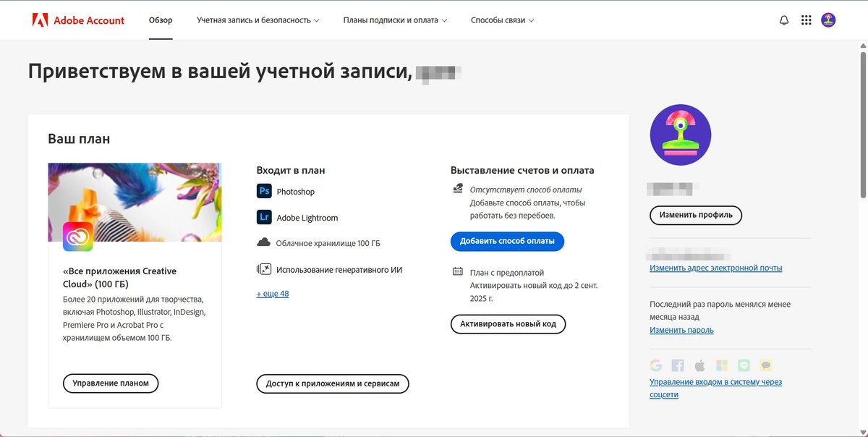Expand the «Способы связи» dropdown
868x437 pixels.
pyautogui.click(x=503, y=20)
